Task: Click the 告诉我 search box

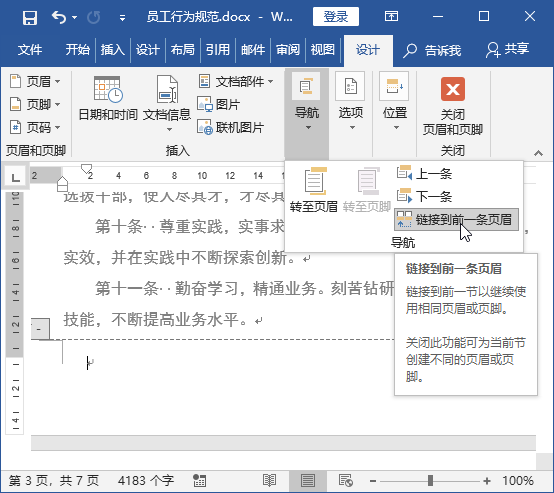Action: click(x=432, y=50)
